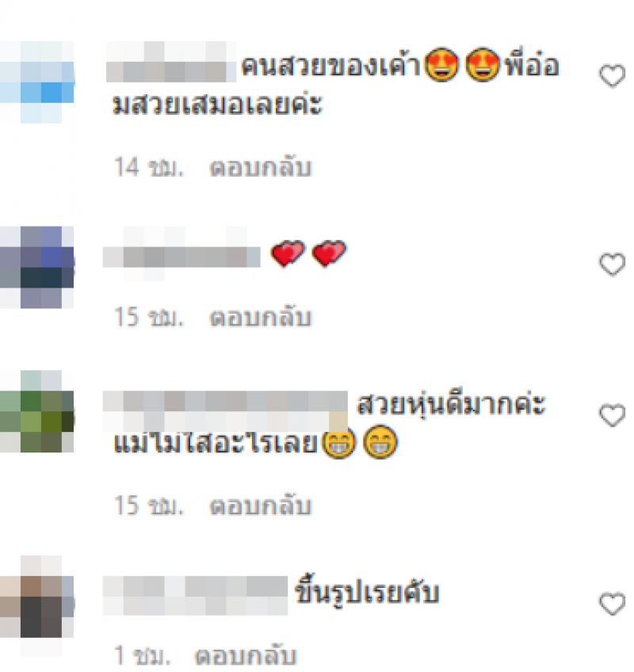Open the purple and dark profile avatar
Screen dimensions: 634x672
pos(37,267)
